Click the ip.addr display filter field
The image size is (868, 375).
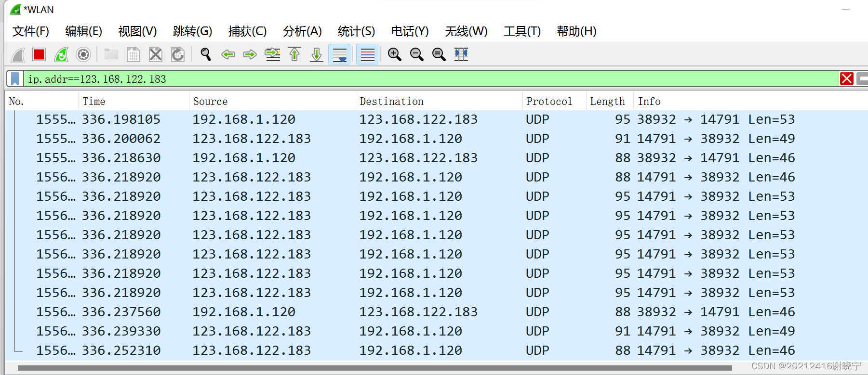click(x=431, y=78)
